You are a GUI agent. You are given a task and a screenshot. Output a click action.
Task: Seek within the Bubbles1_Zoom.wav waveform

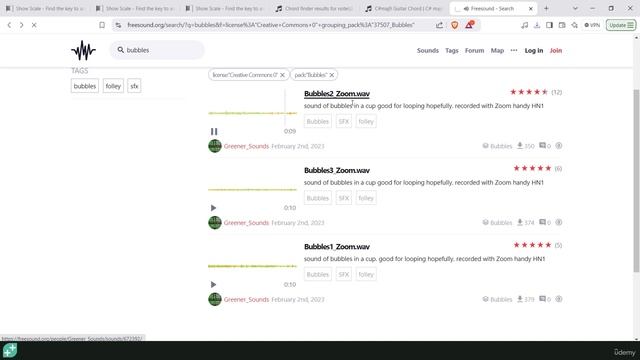click(252, 266)
